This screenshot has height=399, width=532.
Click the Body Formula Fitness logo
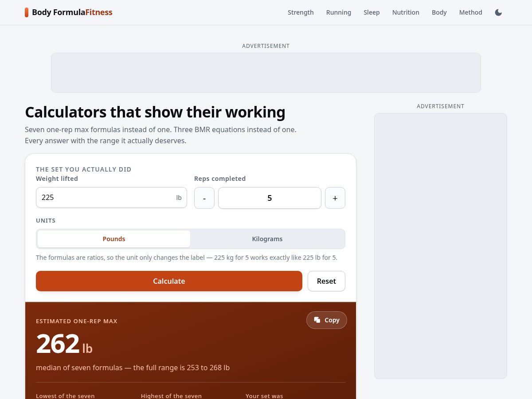(69, 12)
